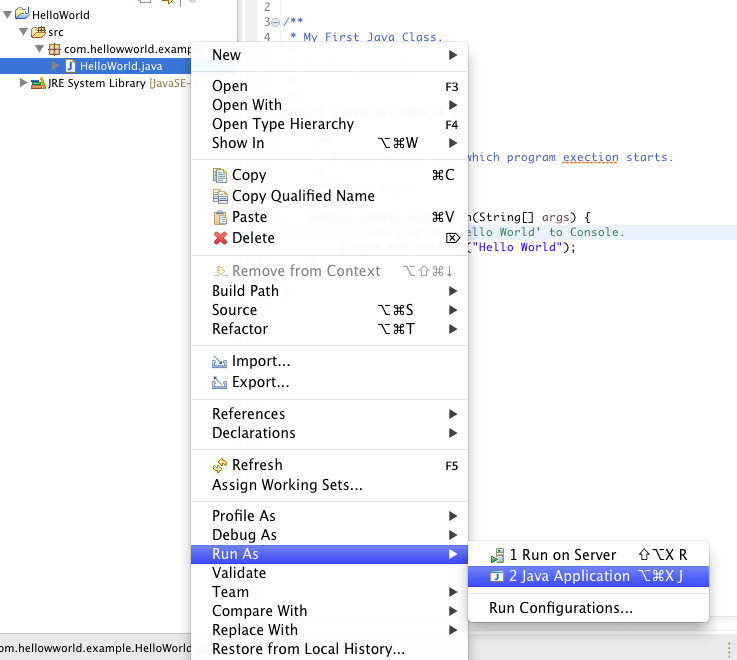This screenshot has width=737, height=660.
Task: Click line number 4 in editor gutter
Action: coord(267,37)
